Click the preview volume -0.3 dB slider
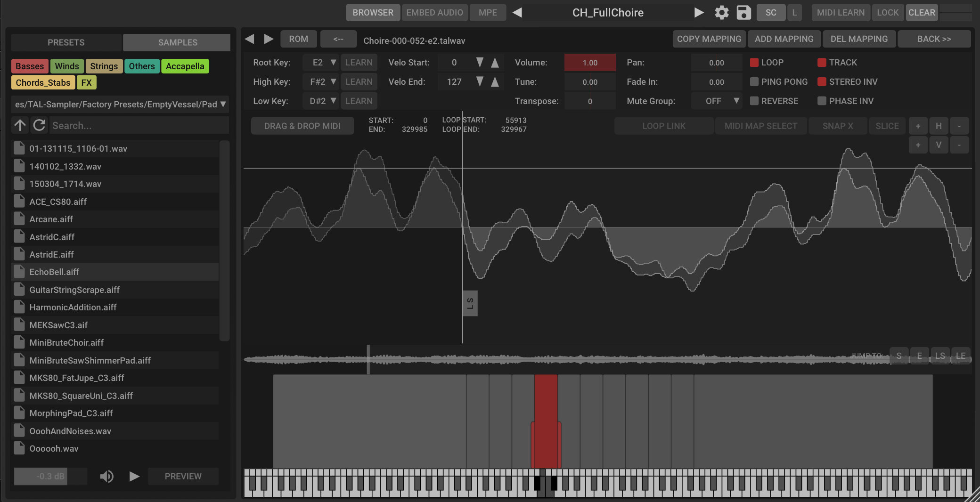The height and width of the screenshot is (502, 980). coord(50,477)
